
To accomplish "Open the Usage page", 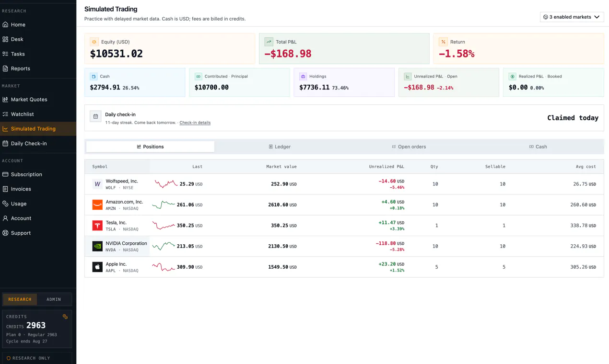I will point(19,204).
